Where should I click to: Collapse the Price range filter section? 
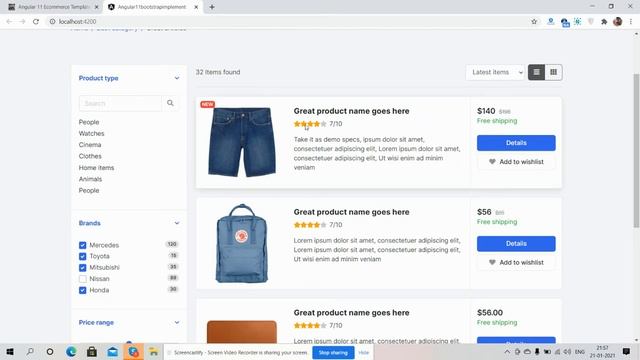tap(177, 322)
